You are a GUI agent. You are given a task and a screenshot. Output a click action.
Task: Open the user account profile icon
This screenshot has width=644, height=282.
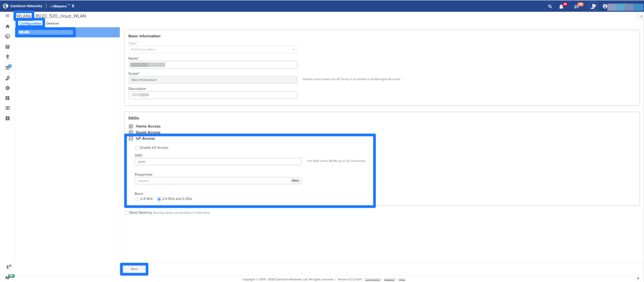[605, 6]
